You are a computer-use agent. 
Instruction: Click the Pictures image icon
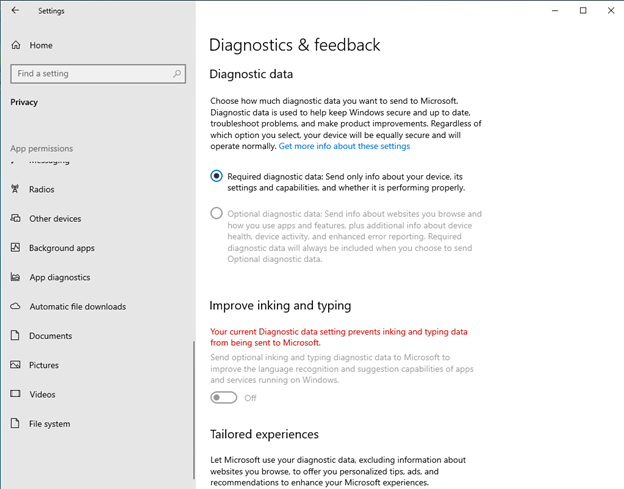tap(15, 364)
